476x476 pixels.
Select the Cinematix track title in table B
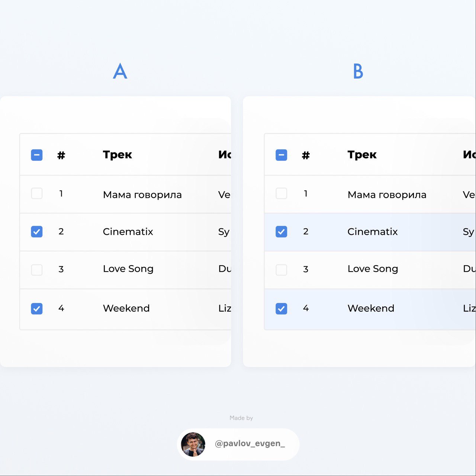pyautogui.click(x=373, y=232)
